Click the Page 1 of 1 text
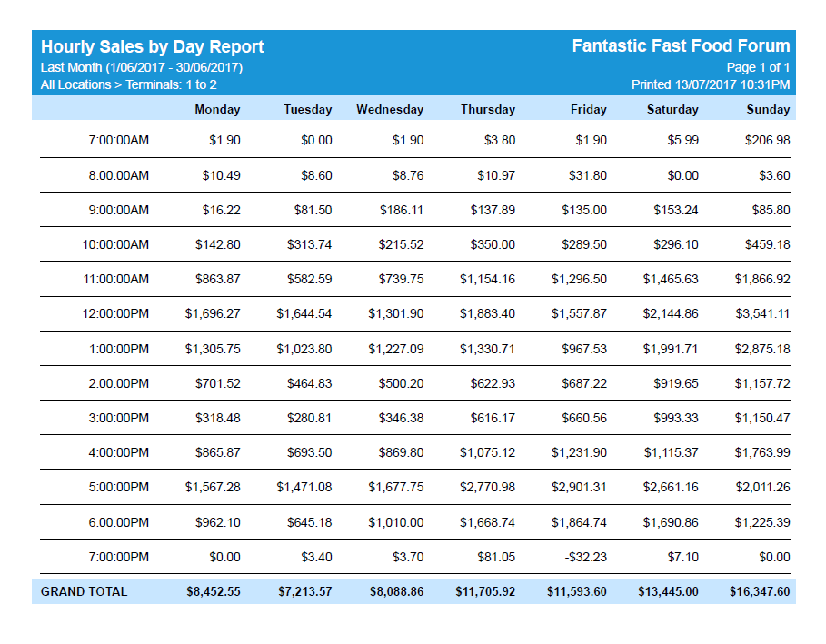The width and height of the screenshot is (826, 644). (758, 68)
